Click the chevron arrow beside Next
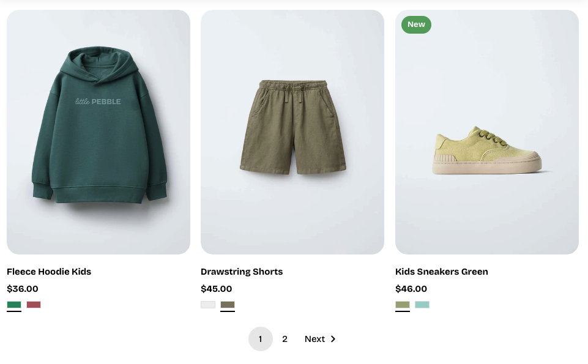588x364 pixels. 333,339
